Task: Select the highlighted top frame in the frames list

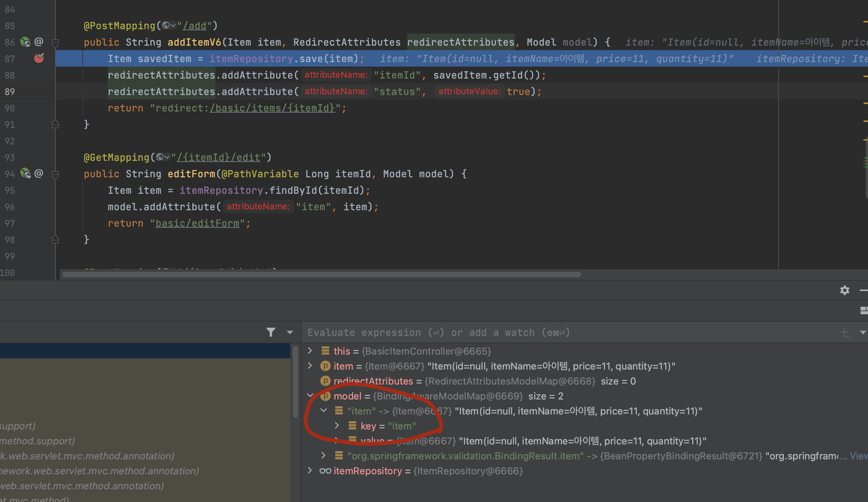Action: [145, 351]
